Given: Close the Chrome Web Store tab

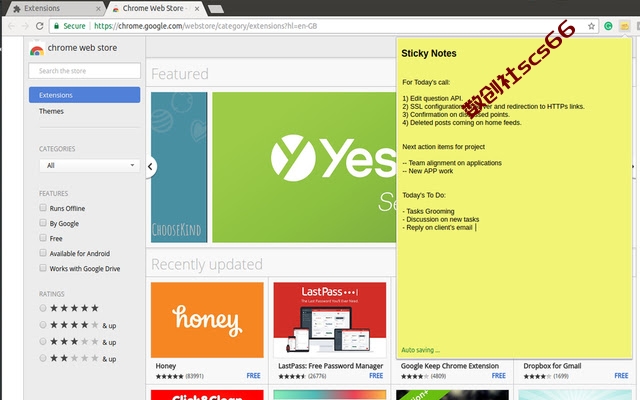Looking at the screenshot, I should [197, 9].
